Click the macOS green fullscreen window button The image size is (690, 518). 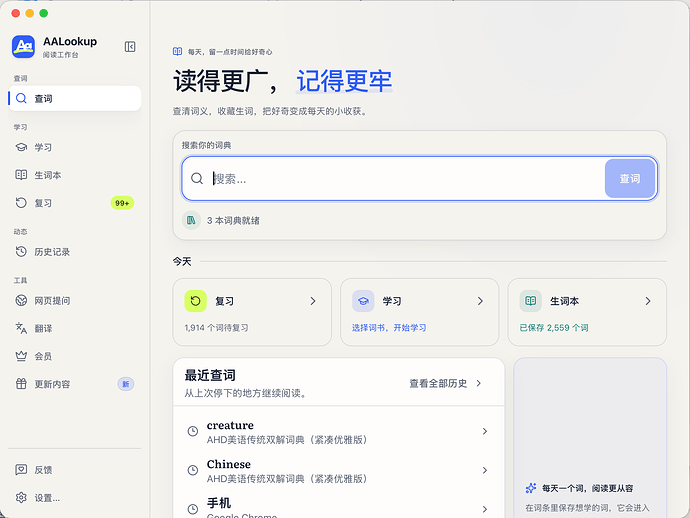pyautogui.click(x=44, y=13)
